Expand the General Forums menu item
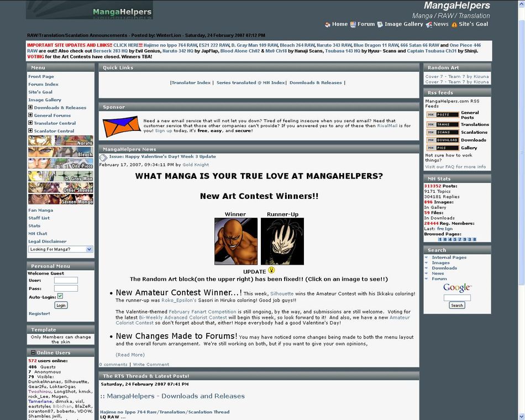The image size is (525, 420). (x=30, y=115)
